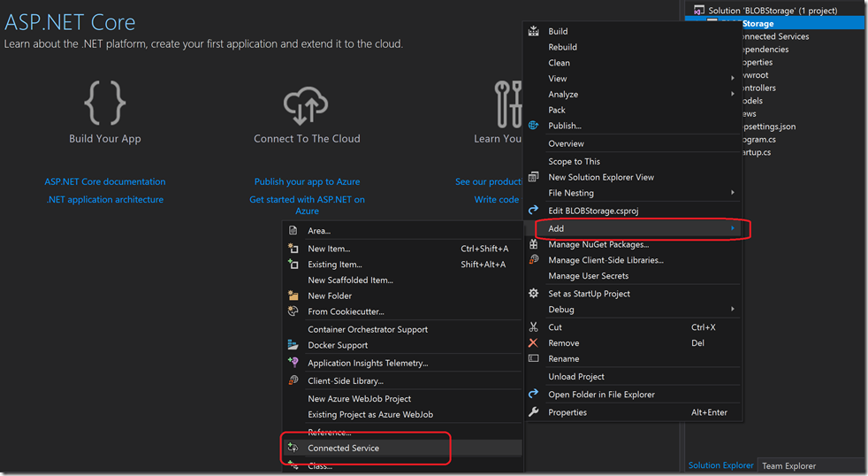
Task: Select Startup.cs in Solution Explorer
Action: pyautogui.click(x=756, y=152)
